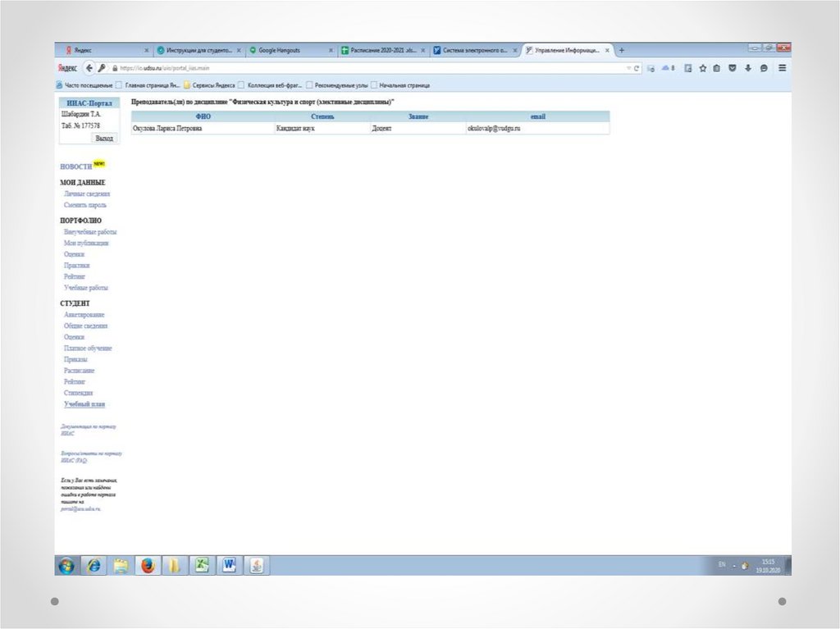This screenshot has height=629, width=840.
Task: Open new tab with plus button
Action: pyautogui.click(x=622, y=50)
